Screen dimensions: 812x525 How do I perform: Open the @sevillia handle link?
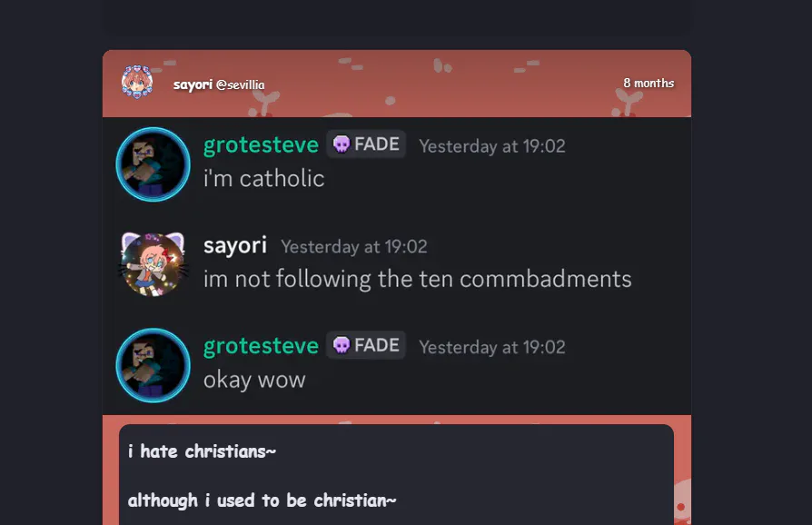pyautogui.click(x=241, y=84)
